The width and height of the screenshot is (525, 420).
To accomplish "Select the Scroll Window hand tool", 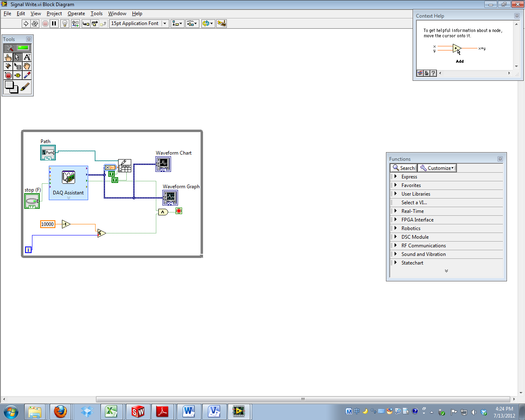I will 27,66.
